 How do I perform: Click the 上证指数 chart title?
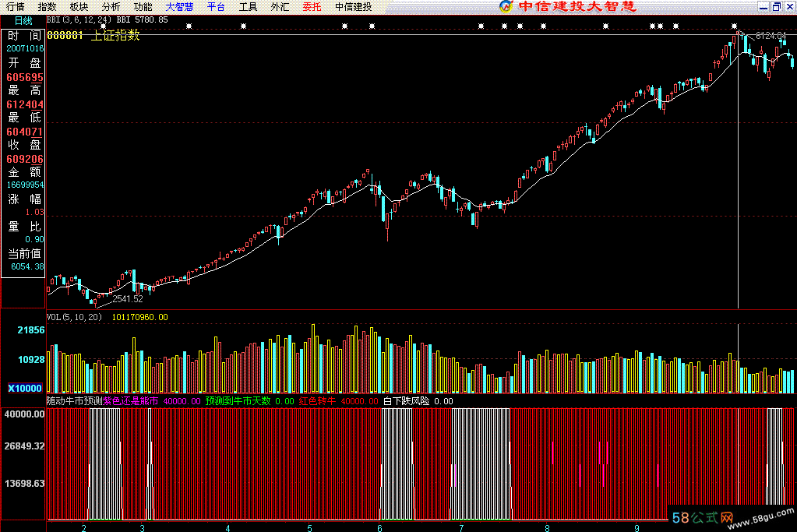[x=115, y=35]
